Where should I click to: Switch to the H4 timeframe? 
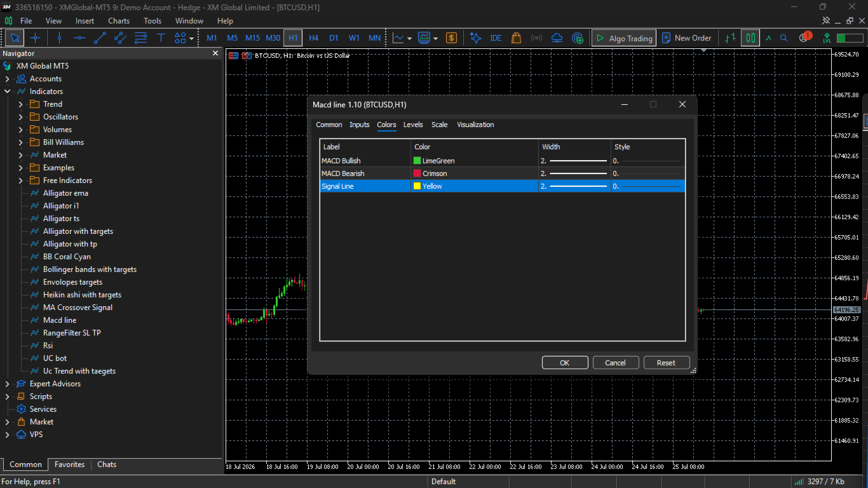tap(313, 38)
